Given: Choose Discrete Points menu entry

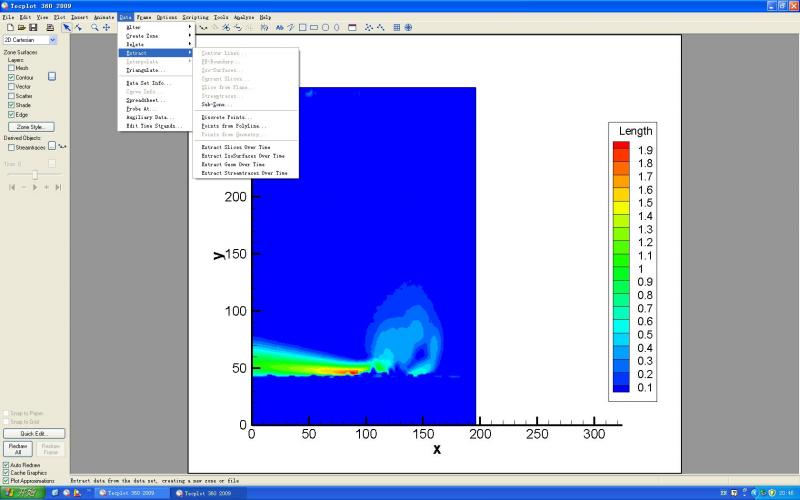Looking at the screenshot, I should point(246,117).
